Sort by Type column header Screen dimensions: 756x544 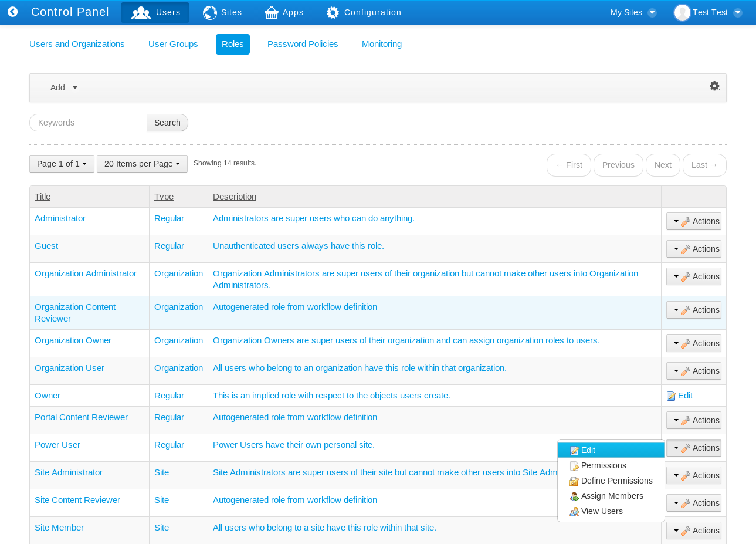(x=164, y=197)
